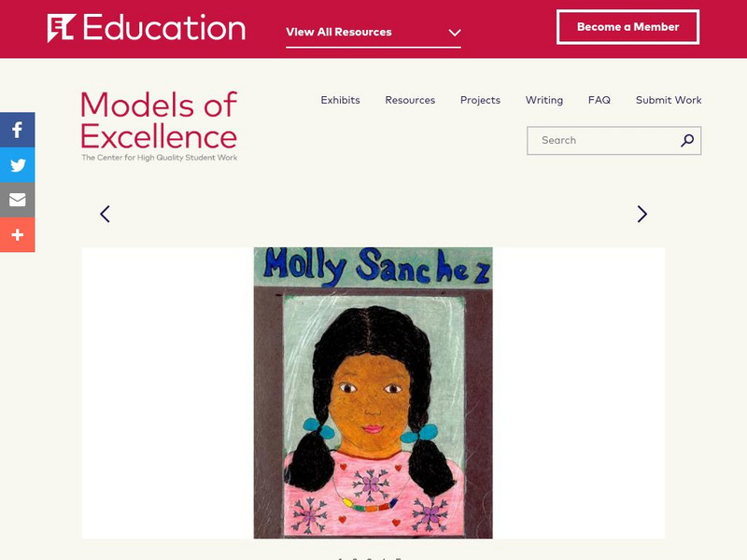
Task: Open the Exhibits menu item
Action: pos(340,100)
